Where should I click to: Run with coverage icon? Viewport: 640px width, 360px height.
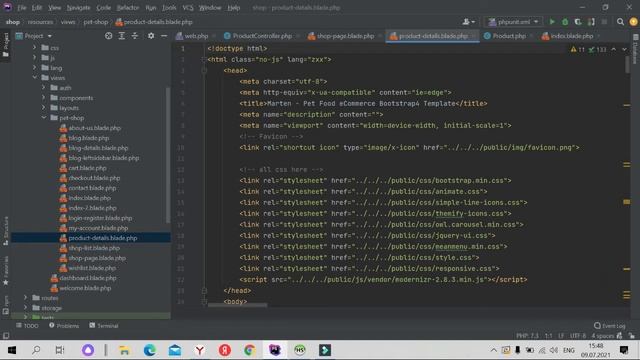[578, 22]
